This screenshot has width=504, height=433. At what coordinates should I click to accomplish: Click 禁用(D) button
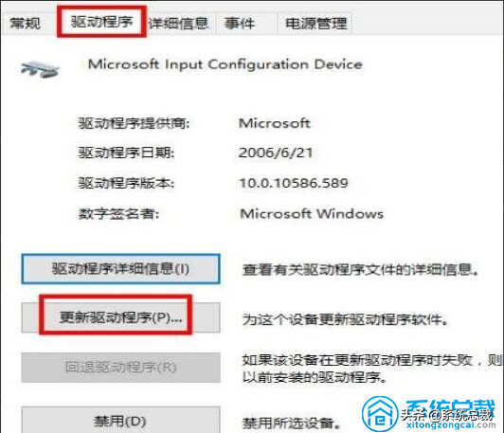point(121,420)
